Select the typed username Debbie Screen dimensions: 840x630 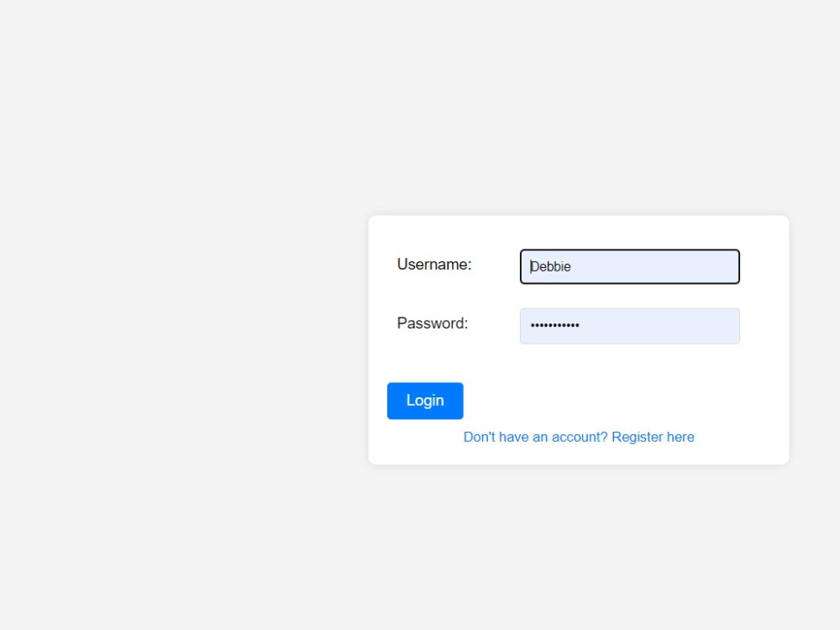tap(549, 266)
